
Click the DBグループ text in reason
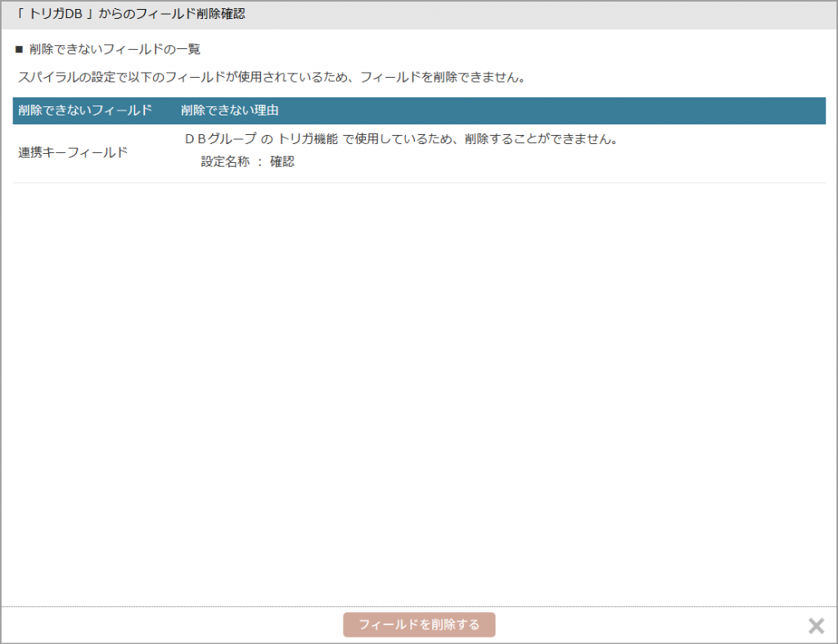(x=220, y=139)
